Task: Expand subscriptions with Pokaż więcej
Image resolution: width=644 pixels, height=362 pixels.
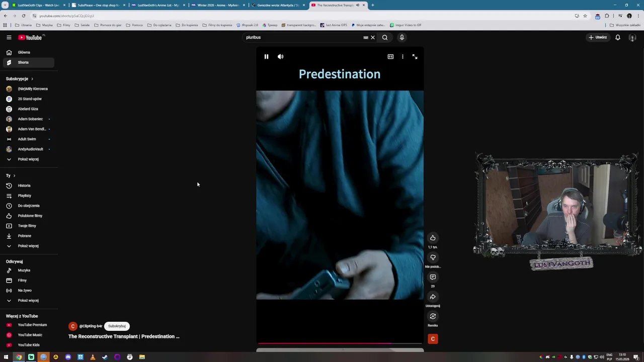Action: [28, 159]
